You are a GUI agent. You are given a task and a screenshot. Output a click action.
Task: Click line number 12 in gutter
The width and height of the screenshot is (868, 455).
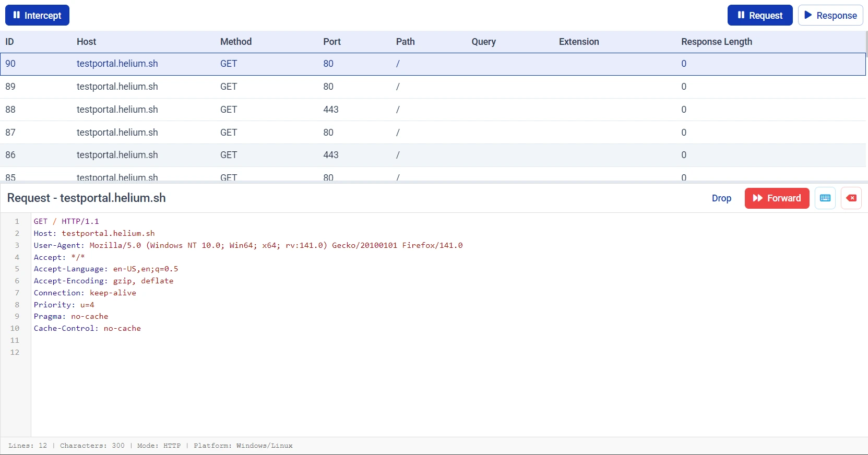[x=15, y=352]
